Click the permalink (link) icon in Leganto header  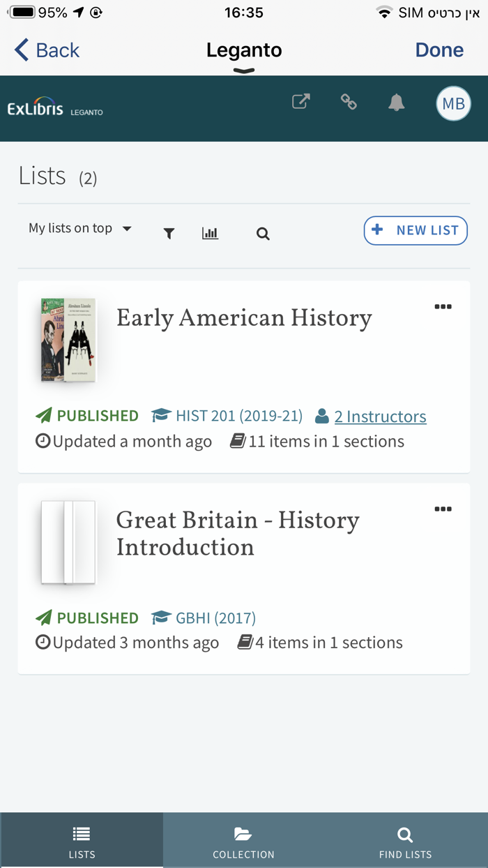coord(349,102)
